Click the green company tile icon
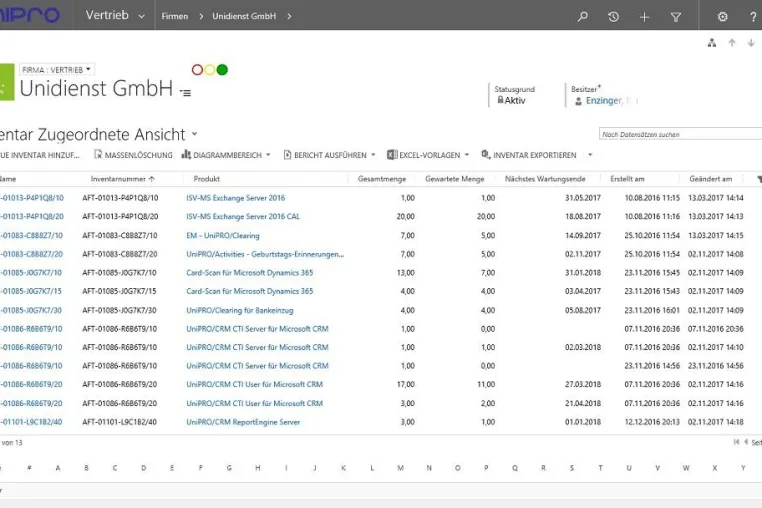This screenshot has height=508, width=762. coord(7,82)
